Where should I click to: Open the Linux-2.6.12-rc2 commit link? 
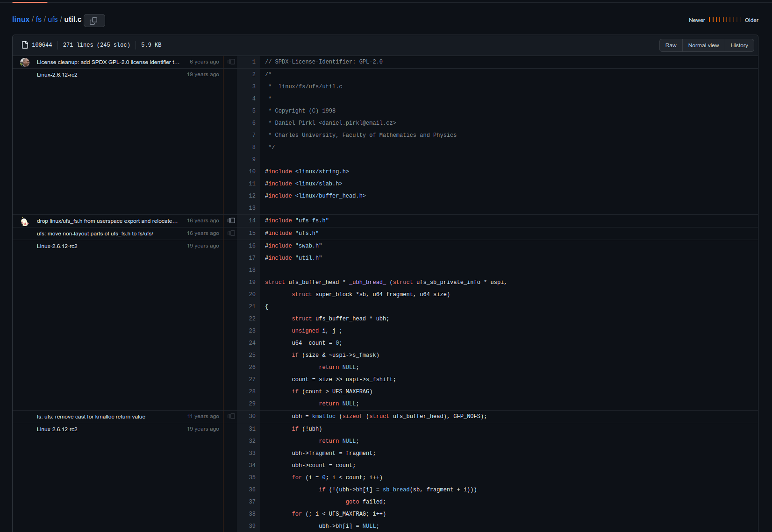coord(57,74)
